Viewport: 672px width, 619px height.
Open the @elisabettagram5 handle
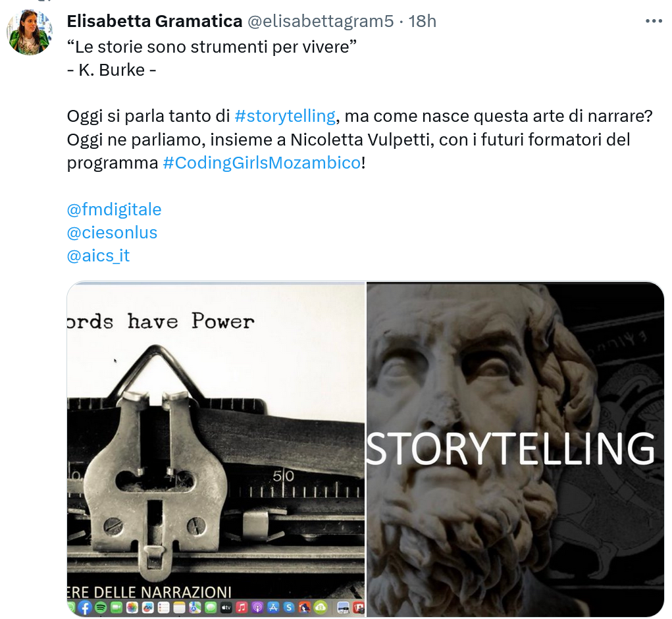321,21
